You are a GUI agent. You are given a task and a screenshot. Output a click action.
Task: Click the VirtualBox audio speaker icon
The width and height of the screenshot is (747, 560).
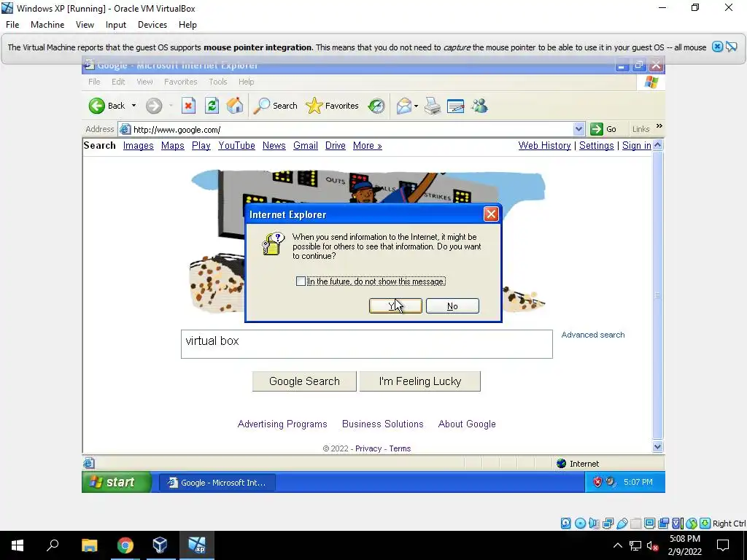594,524
